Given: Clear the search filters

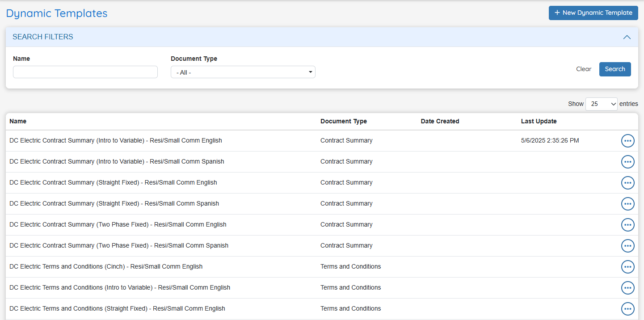Looking at the screenshot, I should [x=584, y=69].
